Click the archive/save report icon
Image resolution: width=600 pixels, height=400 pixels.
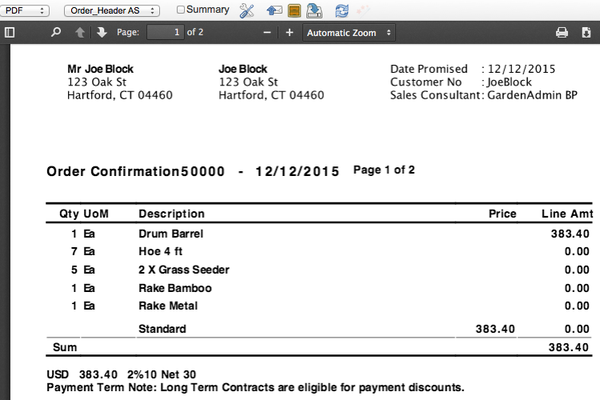pos(314,10)
